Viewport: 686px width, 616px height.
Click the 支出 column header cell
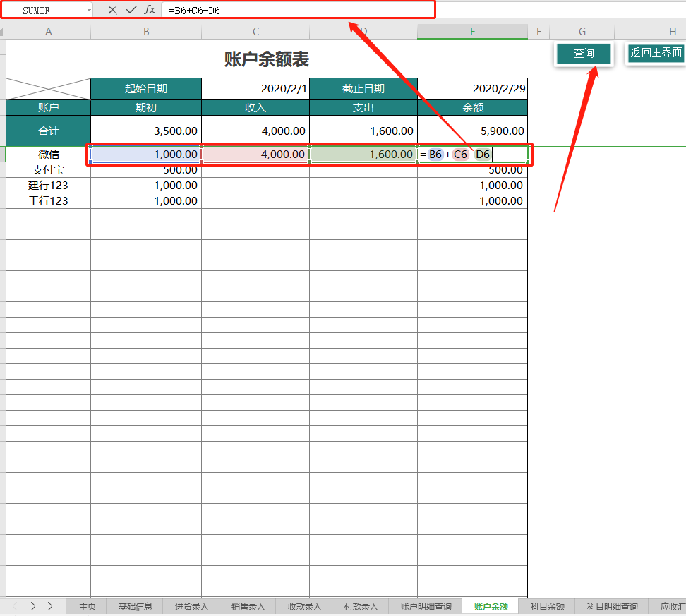[363, 108]
